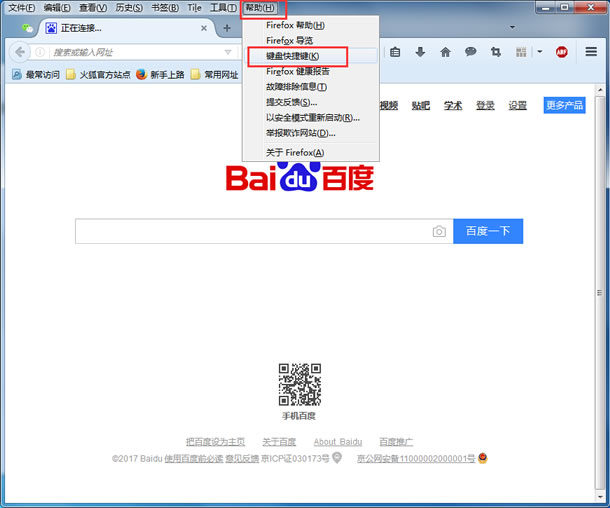The height and width of the screenshot is (508, 610).
Task: Click the 使用百度前必读 link
Action: coord(194,459)
